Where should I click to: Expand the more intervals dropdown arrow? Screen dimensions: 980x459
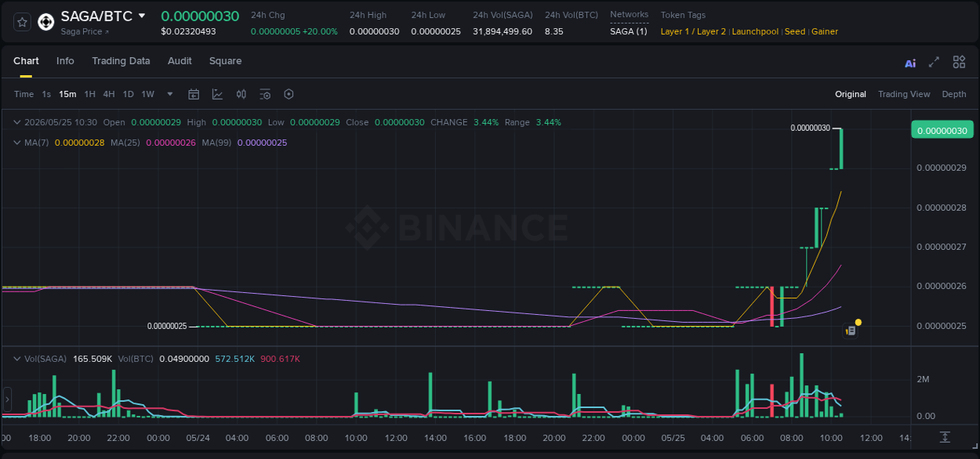(170, 94)
